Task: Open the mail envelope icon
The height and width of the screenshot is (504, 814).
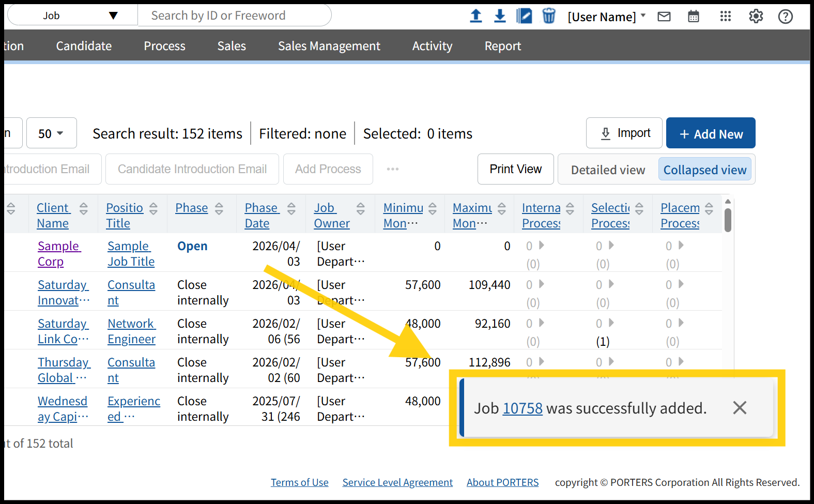Action: click(x=664, y=17)
